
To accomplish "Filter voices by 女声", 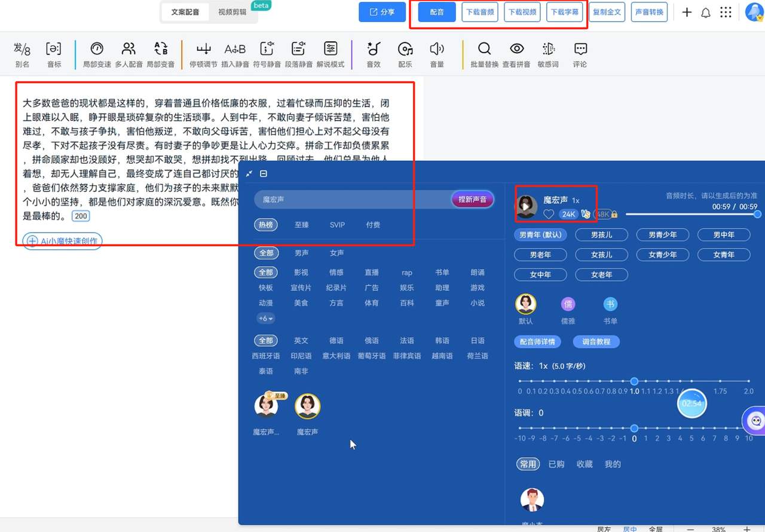I will click(337, 253).
